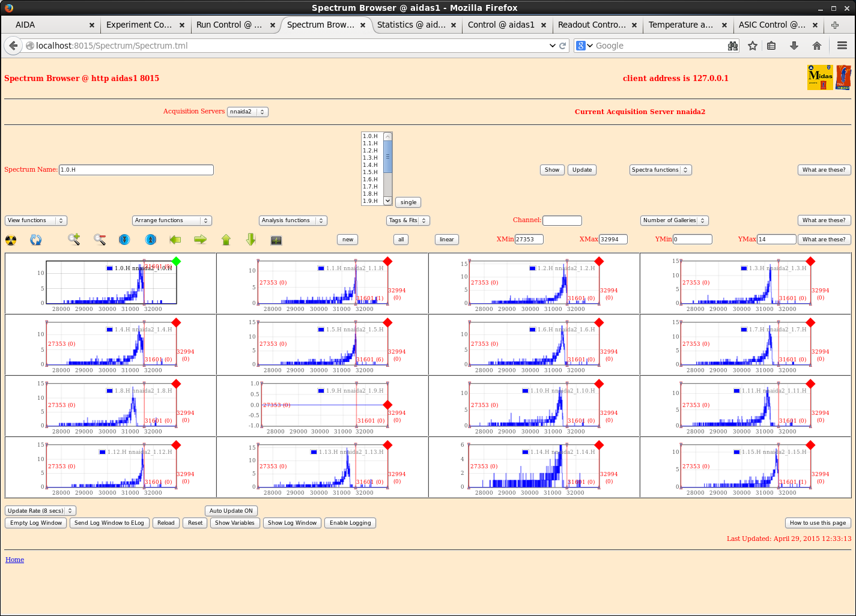Open the Acquisition Servers dropdown
Viewport: 856px width, 616px height.
point(247,112)
